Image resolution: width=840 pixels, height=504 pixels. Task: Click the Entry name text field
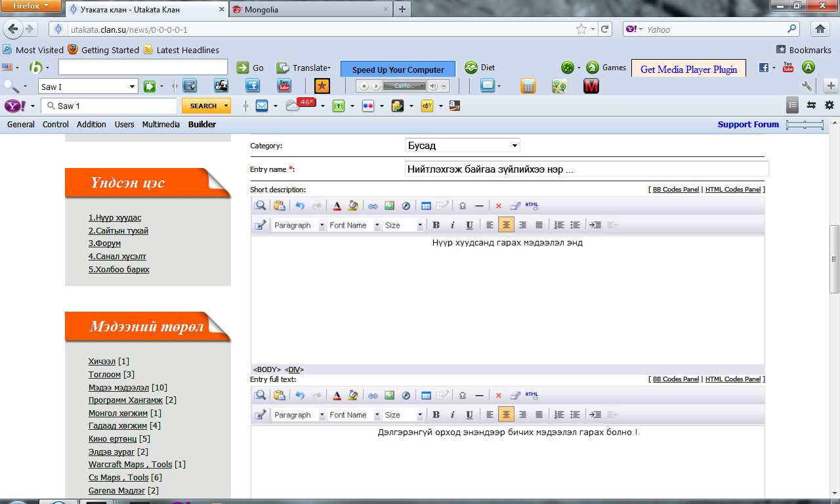(x=586, y=169)
